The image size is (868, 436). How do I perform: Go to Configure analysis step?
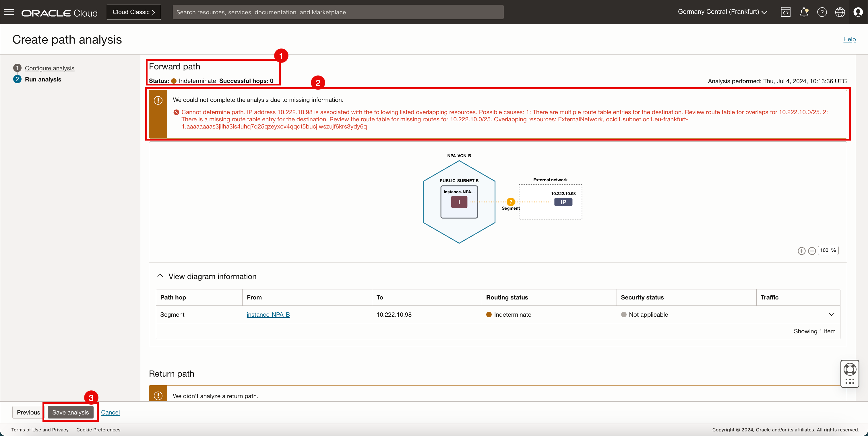(x=50, y=68)
